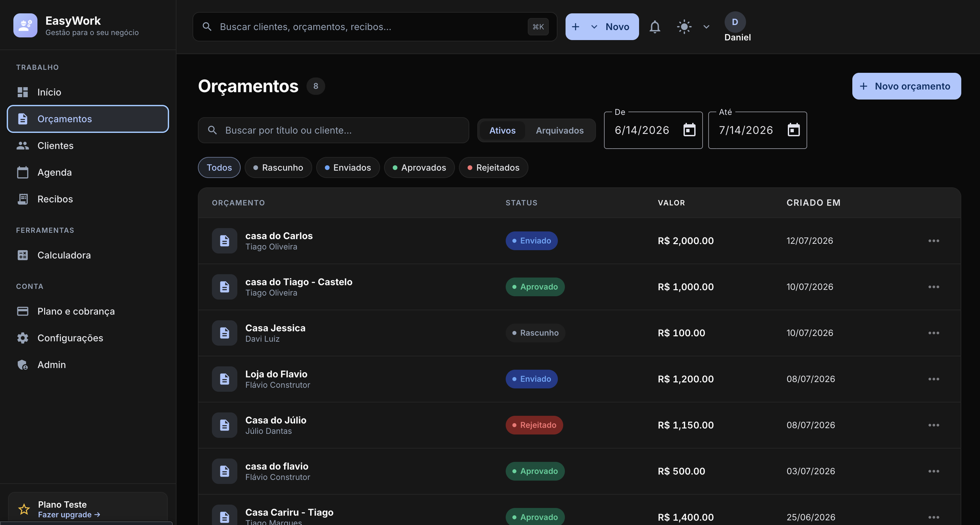Viewport: 980px width, 525px height.
Task: Go to Início in the sidebar
Action: [x=88, y=92]
